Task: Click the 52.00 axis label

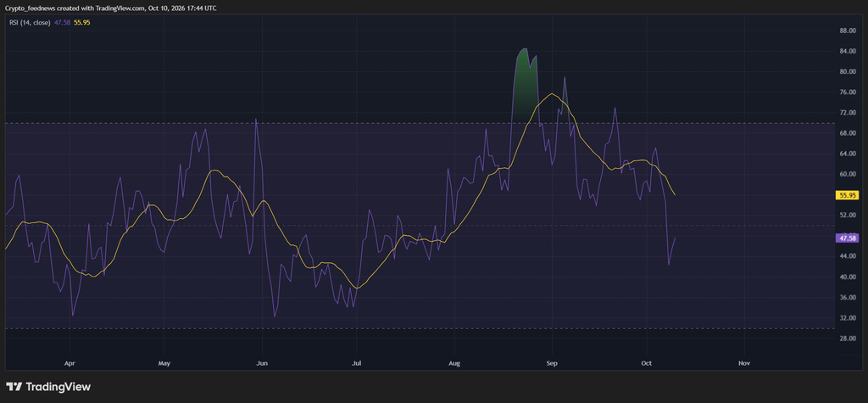Action: [848, 215]
